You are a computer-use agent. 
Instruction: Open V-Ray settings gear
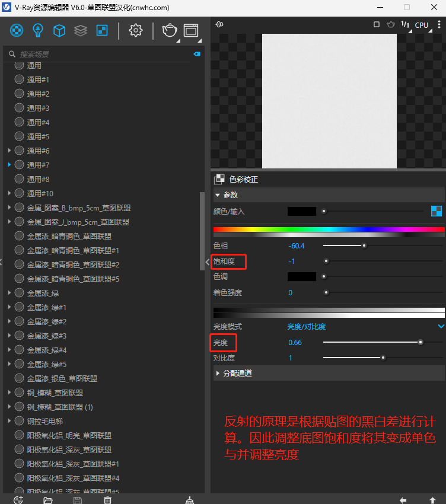pos(136,30)
